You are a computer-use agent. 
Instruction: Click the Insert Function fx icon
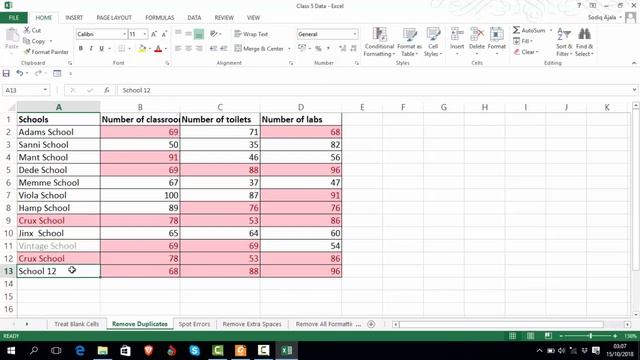[x=107, y=90]
